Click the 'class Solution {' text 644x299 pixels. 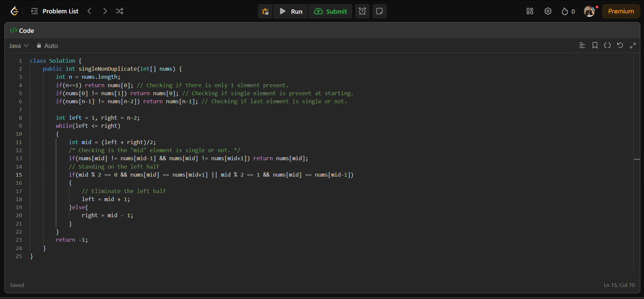click(56, 61)
